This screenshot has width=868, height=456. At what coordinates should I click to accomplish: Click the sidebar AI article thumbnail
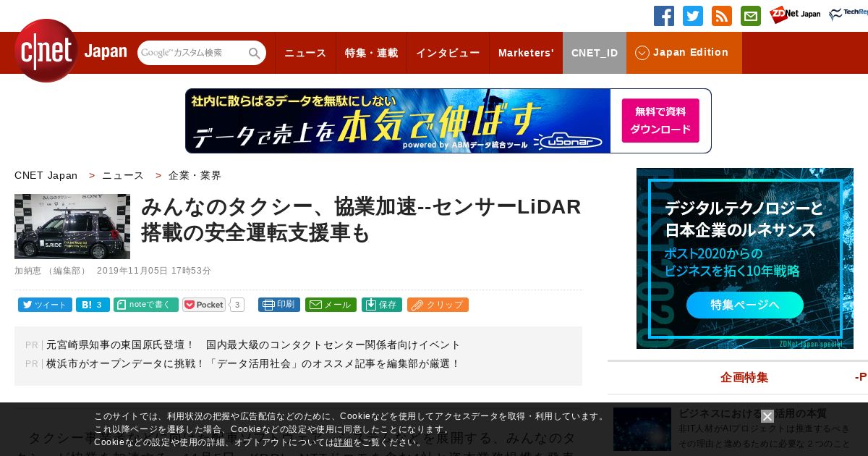point(642,429)
